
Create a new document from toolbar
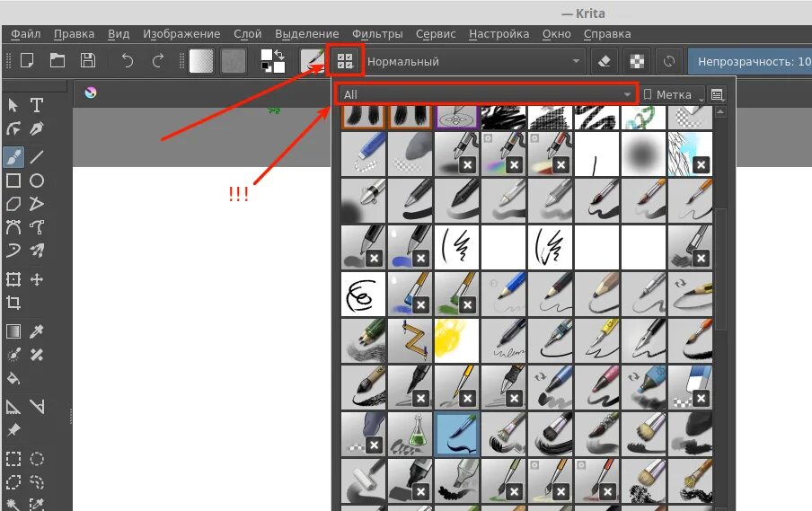pyautogui.click(x=27, y=60)
